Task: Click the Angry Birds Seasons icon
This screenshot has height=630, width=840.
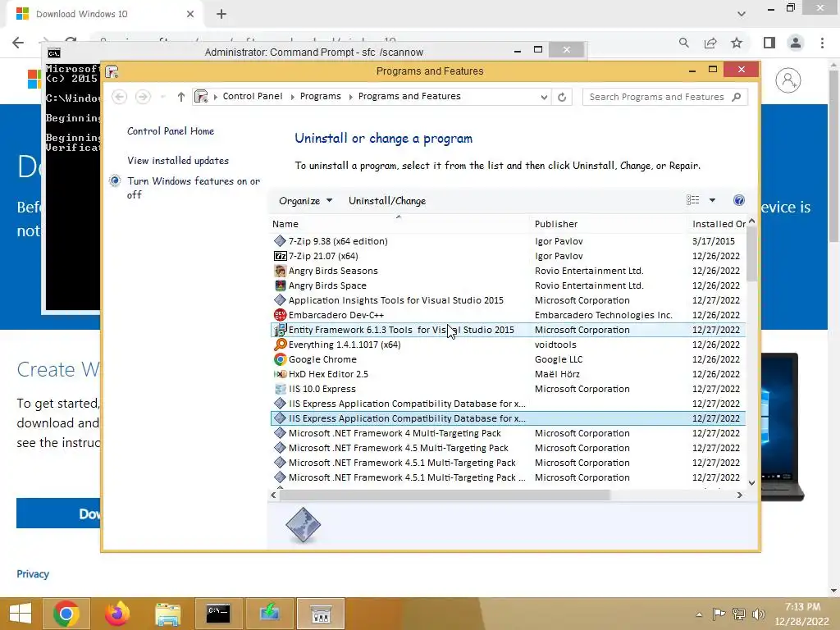Action: tap(280, 271)
